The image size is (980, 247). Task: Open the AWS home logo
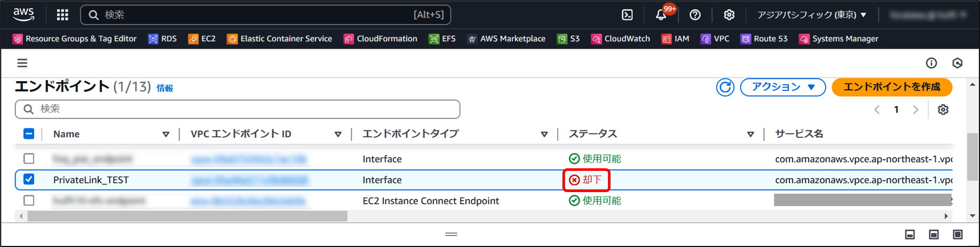click(24, 14)
